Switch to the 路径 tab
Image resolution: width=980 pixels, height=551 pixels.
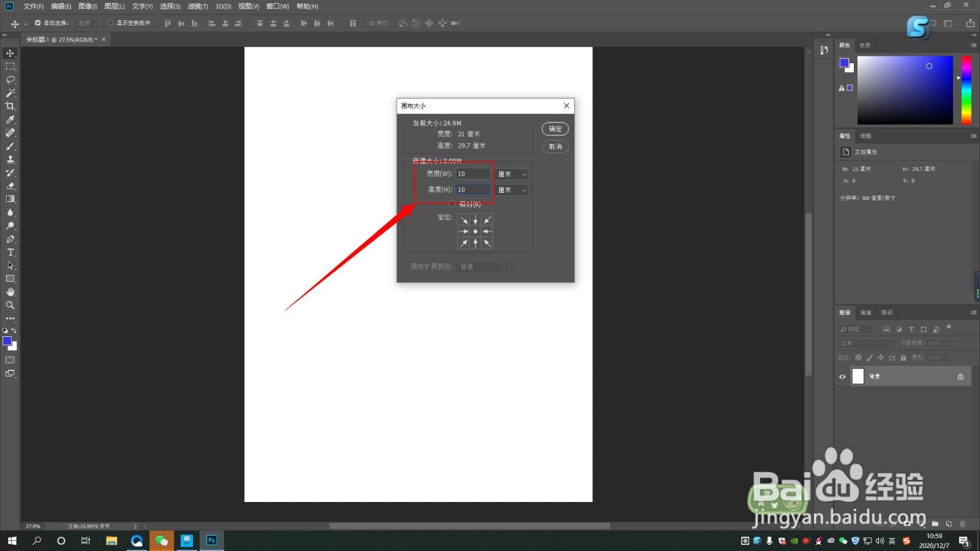(x=887, y=313)
